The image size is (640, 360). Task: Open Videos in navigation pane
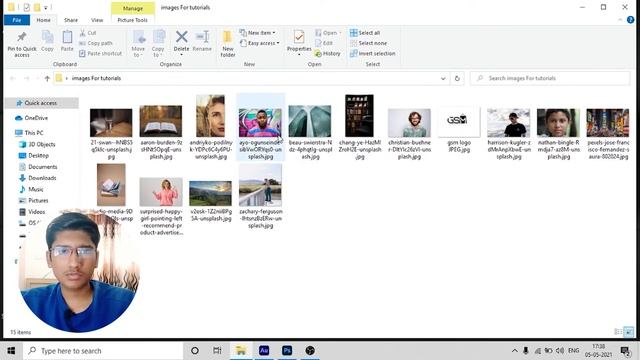tap(32, 211)
